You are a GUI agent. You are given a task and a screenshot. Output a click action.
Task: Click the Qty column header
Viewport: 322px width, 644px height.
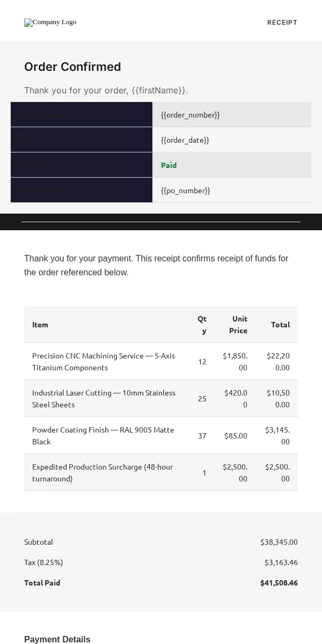click(x=202, y=324)
